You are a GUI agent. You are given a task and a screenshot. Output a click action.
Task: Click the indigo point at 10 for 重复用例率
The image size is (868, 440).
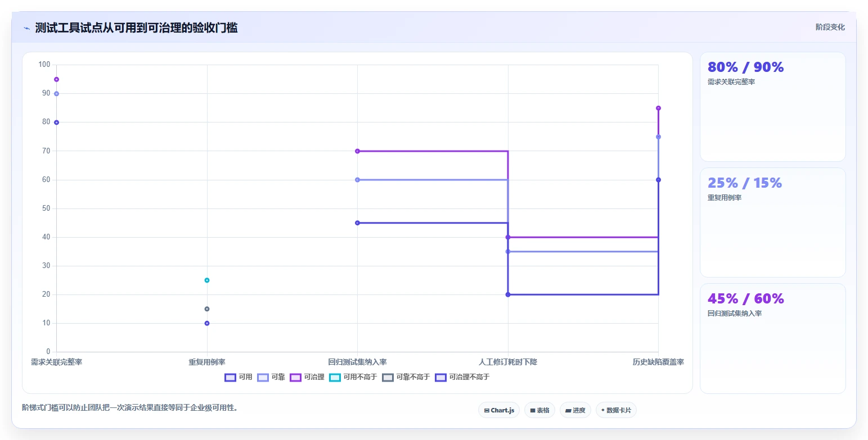pyautogui.click(x=207, y=323)
